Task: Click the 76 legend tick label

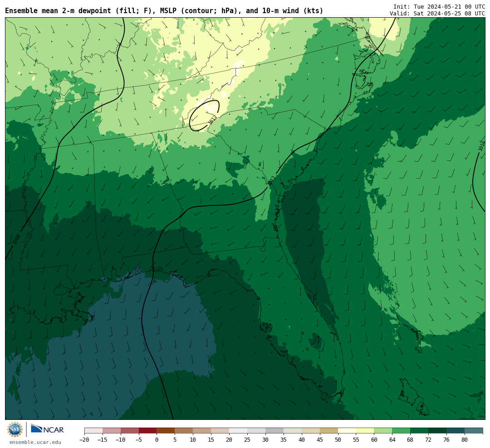Action: click(446, 440)
